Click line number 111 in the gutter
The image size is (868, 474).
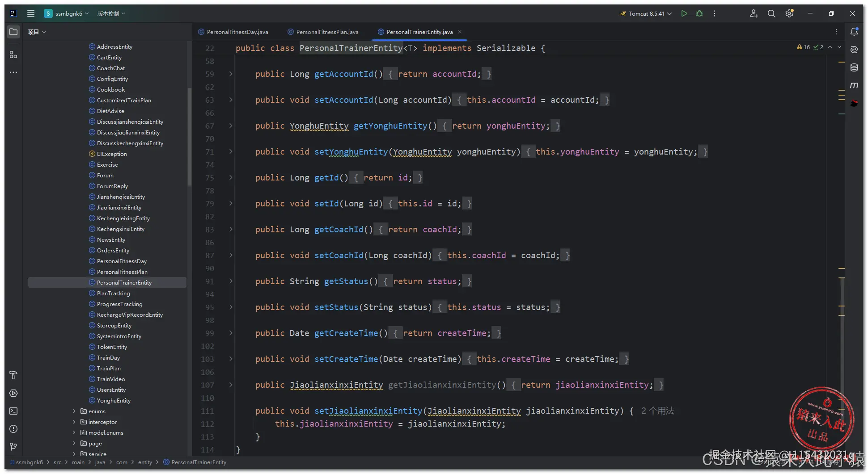tap(207, 411)
